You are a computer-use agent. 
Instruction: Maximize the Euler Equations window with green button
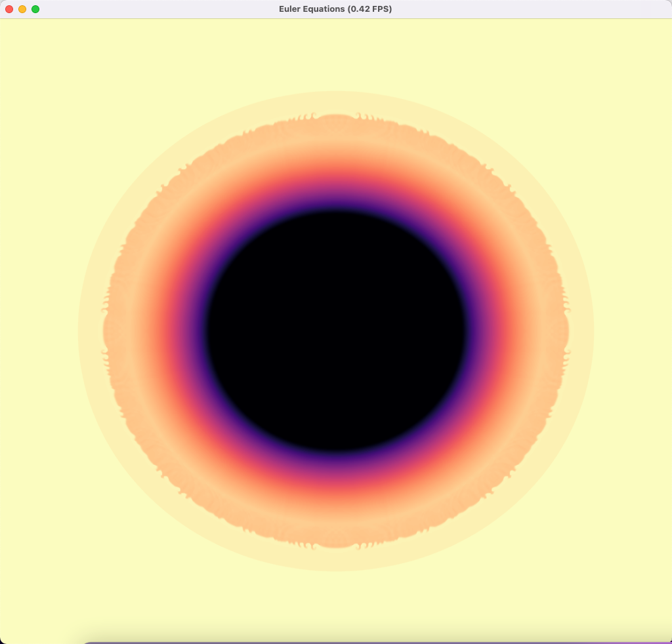point(35,9)
